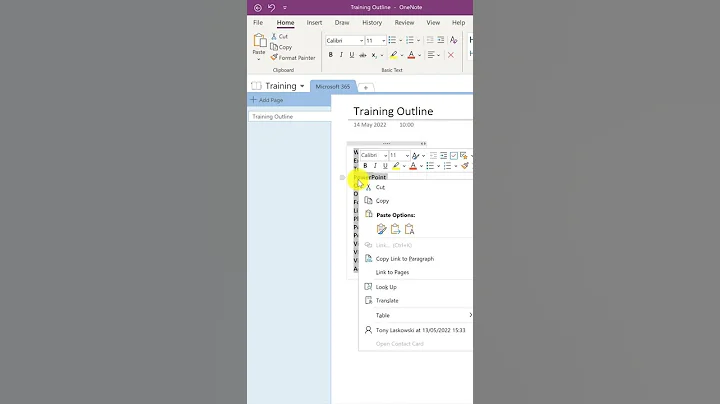
Task: Click the mini toolbar To Do tag checkbox
Action: pyautogui.click(x=454, y=156)
